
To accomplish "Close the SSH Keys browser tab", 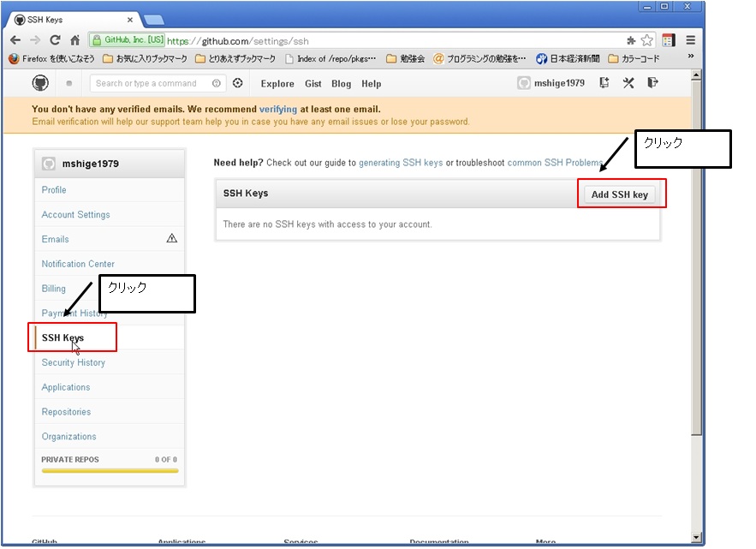I will point(129,20).
